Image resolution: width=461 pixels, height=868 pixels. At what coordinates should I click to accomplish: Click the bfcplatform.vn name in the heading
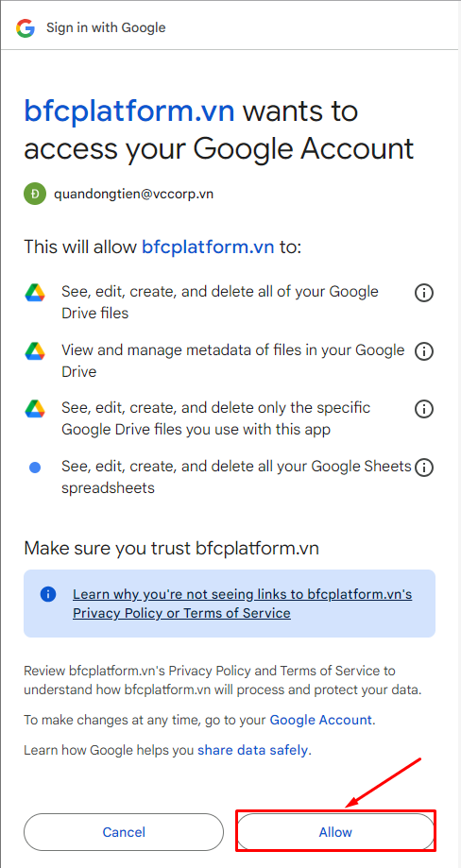[128, 111]
